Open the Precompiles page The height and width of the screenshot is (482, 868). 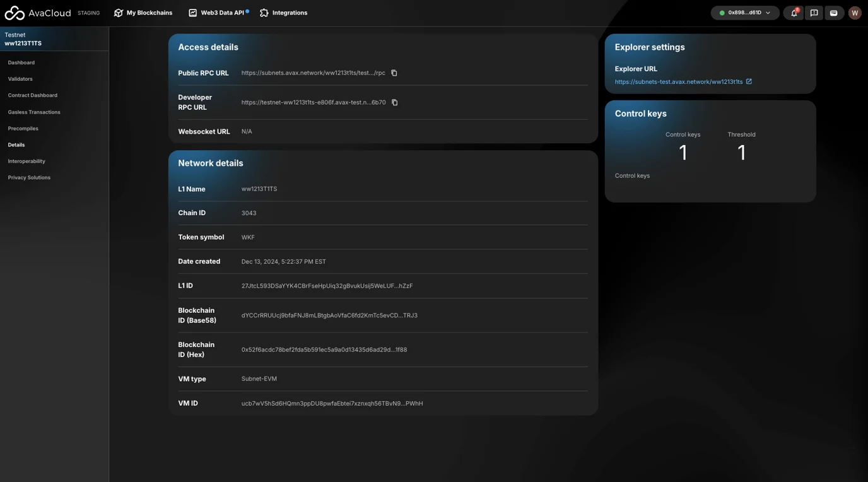click(23, 129)
